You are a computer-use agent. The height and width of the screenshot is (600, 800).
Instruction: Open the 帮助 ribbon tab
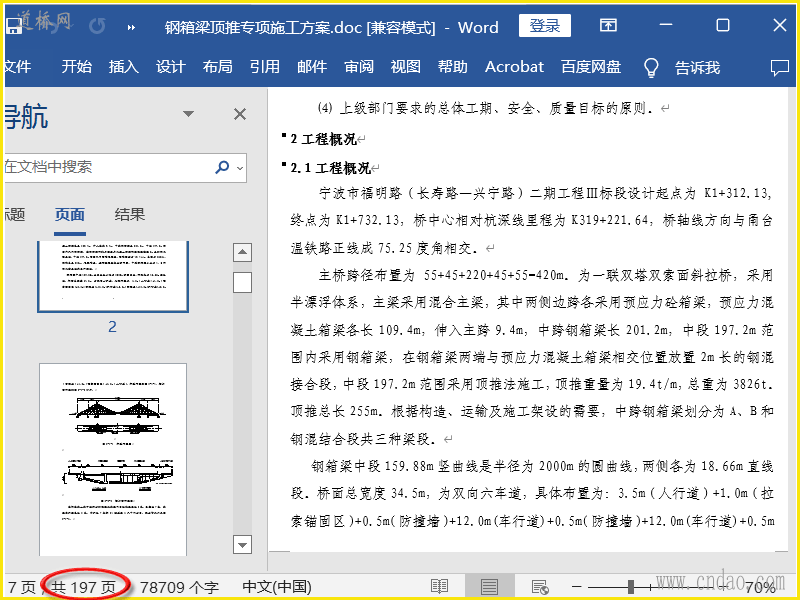click(x=453, y=67)
